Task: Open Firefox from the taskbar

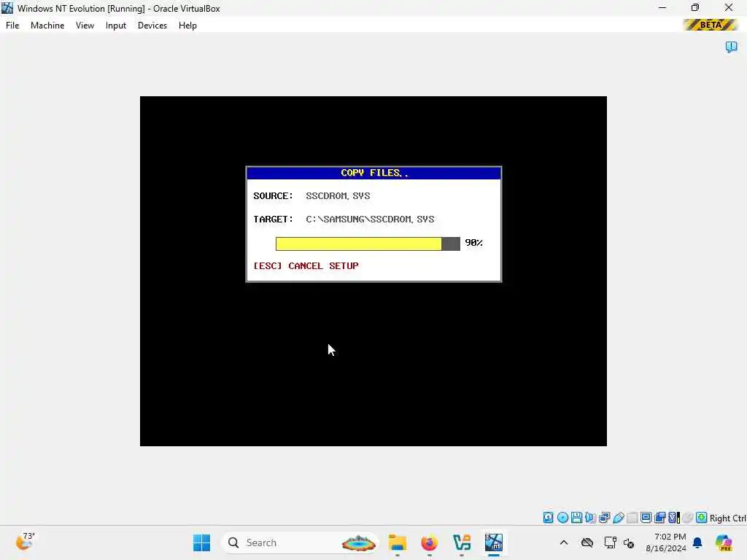Action: (429, 542)
